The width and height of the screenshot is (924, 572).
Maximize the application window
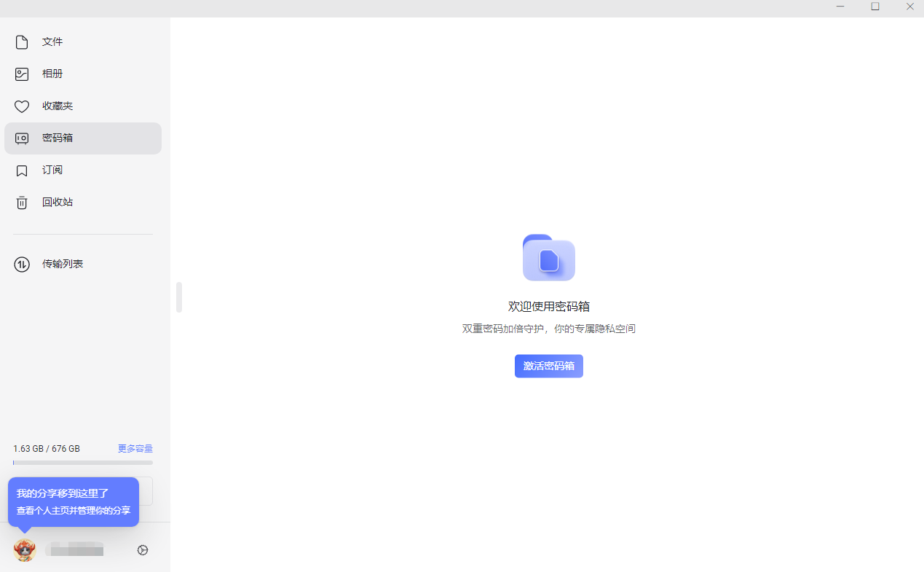[875, 7]
